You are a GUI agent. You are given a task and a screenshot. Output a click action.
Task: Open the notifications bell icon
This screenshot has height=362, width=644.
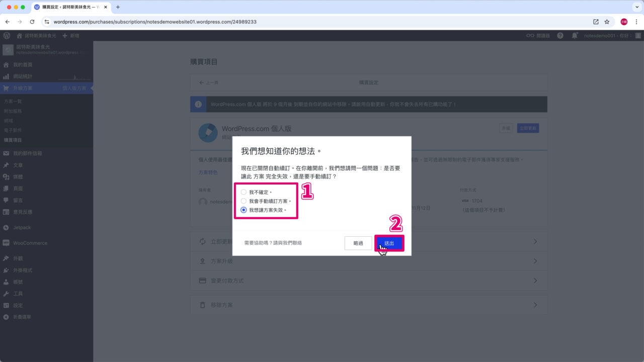[x=575, y=36]
